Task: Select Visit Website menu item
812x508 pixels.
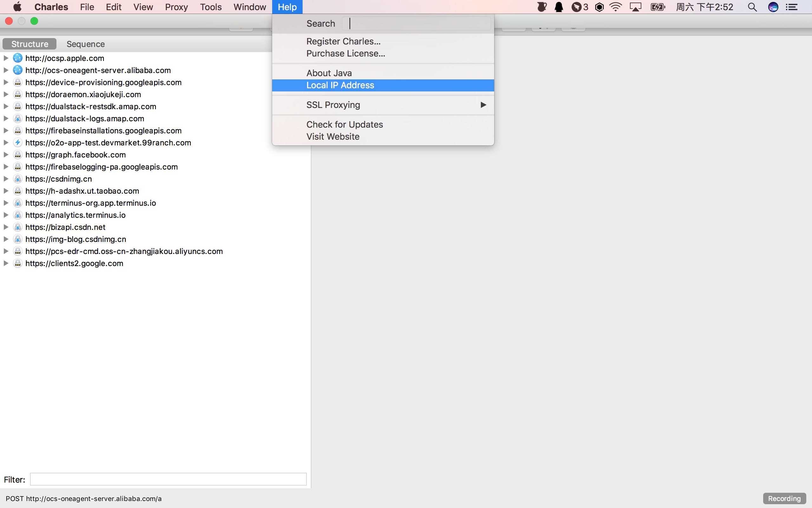Action: pos(383,137)
